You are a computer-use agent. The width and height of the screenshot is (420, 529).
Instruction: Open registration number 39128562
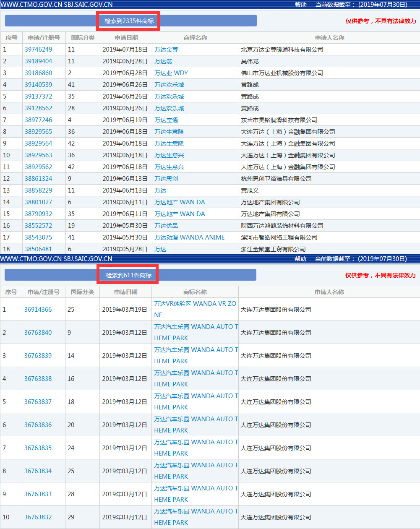(x=38, y=108)
